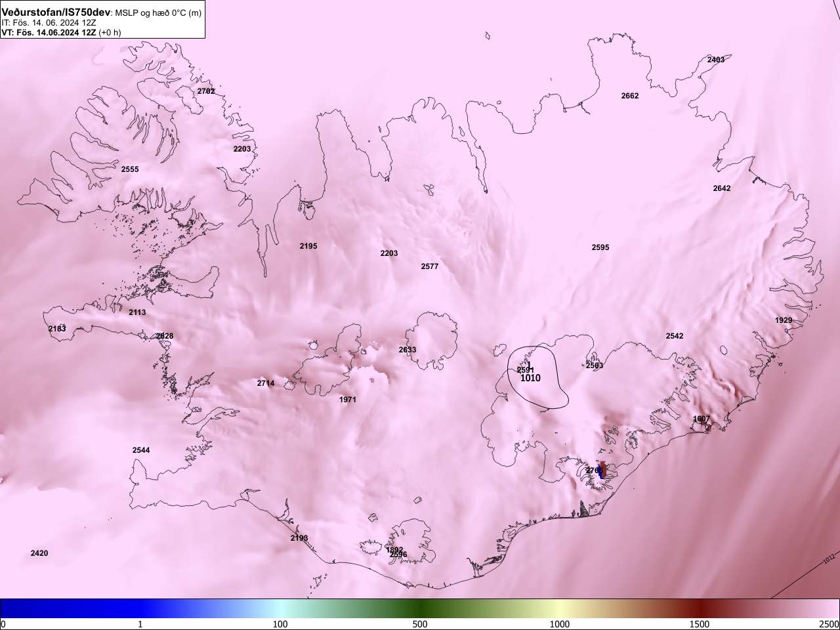Select the 2591 value above the 1010 label

point(526,370)
